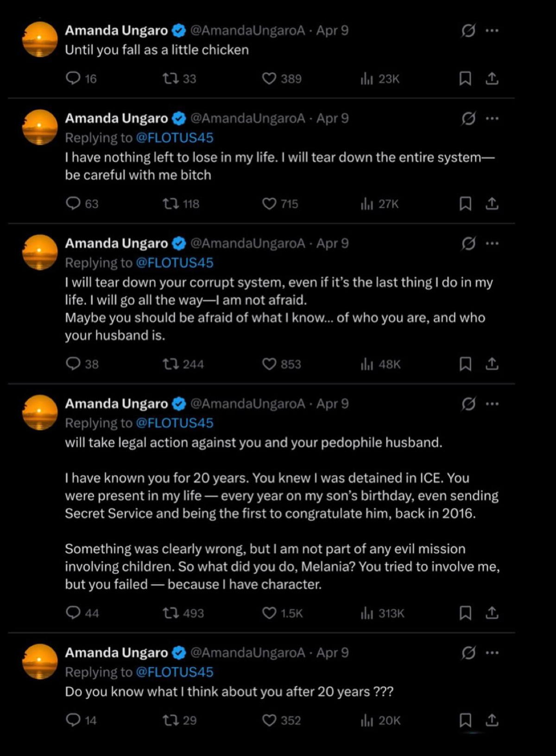Click the @AmandaUngaroA handle on third post
Screen dimensions: 556x756
pyautogui.click(x=248, y=244)
